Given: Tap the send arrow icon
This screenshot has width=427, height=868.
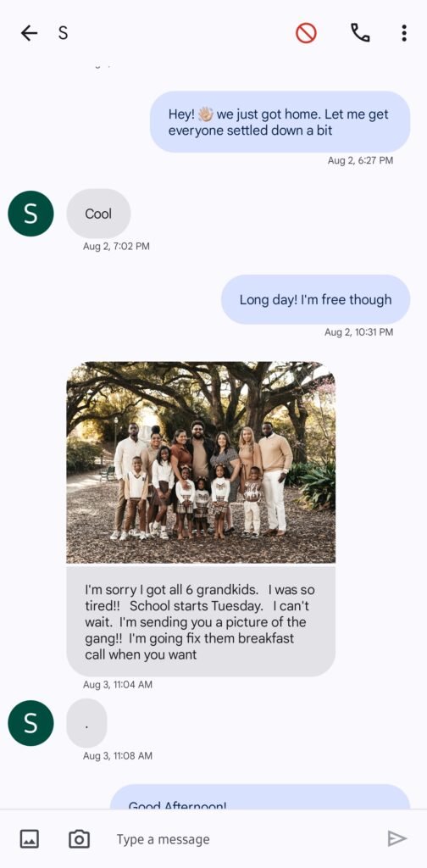Looking at the screenshot, I should [397, 838].
